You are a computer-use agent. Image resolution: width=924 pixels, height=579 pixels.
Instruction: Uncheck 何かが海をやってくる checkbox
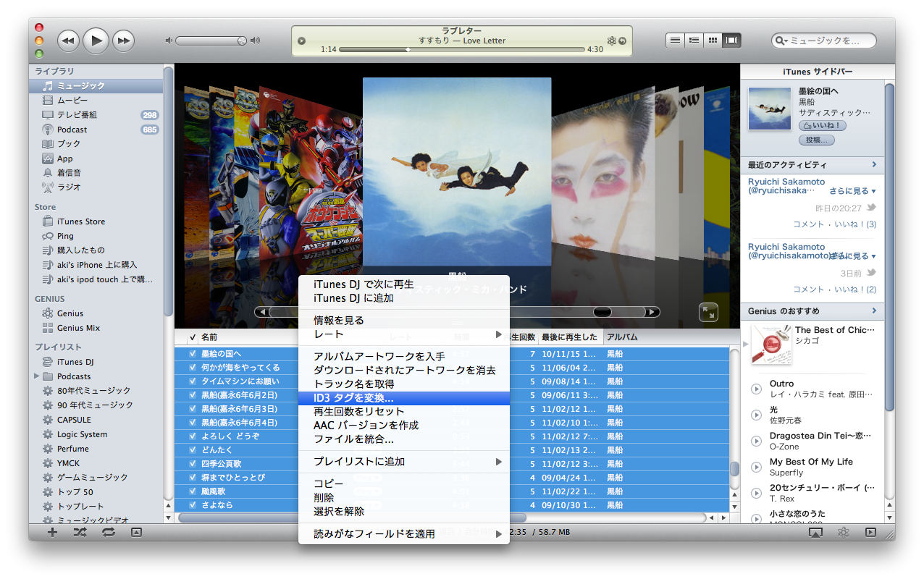(x=193, y=368)
